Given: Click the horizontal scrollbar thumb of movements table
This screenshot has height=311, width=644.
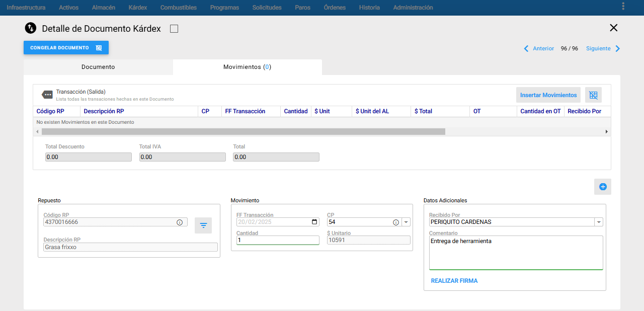Looking at the screenshot, I should 244,131.
